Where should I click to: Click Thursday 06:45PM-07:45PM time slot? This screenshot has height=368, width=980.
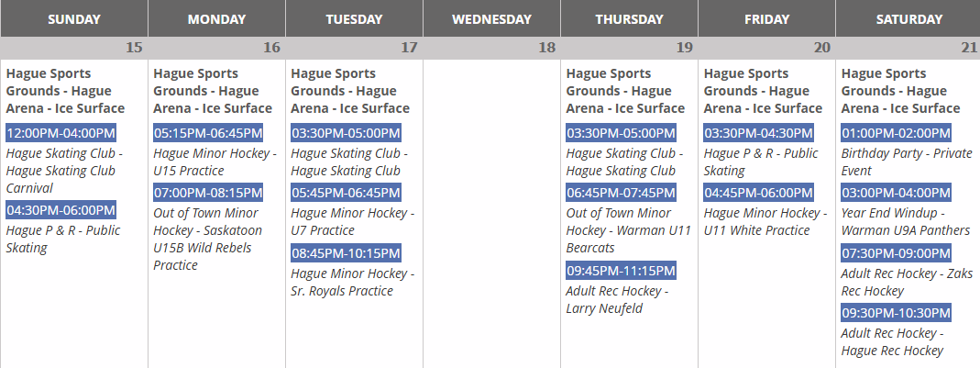pos(621,193)
